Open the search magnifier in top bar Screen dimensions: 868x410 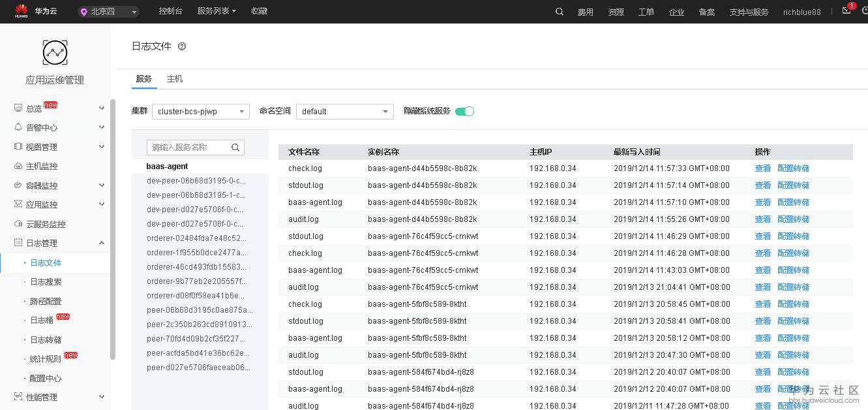click(x=560, y=12)
